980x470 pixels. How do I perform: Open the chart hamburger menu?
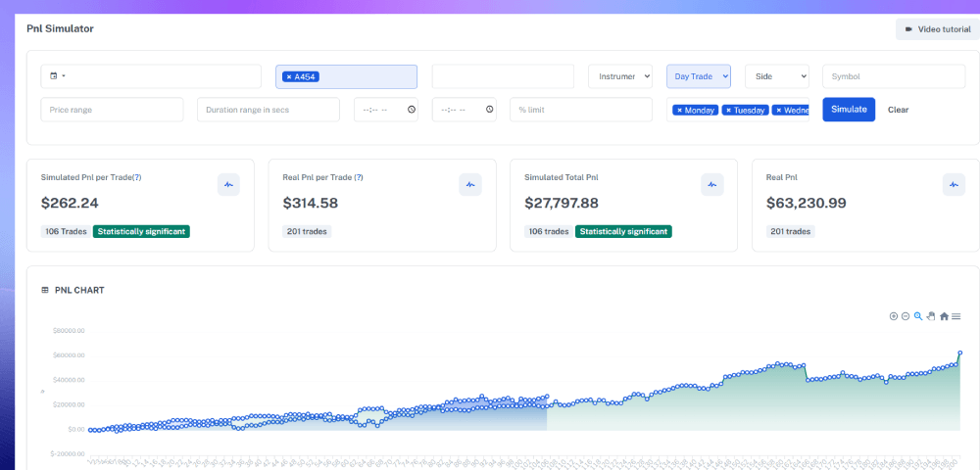(956, 316)
